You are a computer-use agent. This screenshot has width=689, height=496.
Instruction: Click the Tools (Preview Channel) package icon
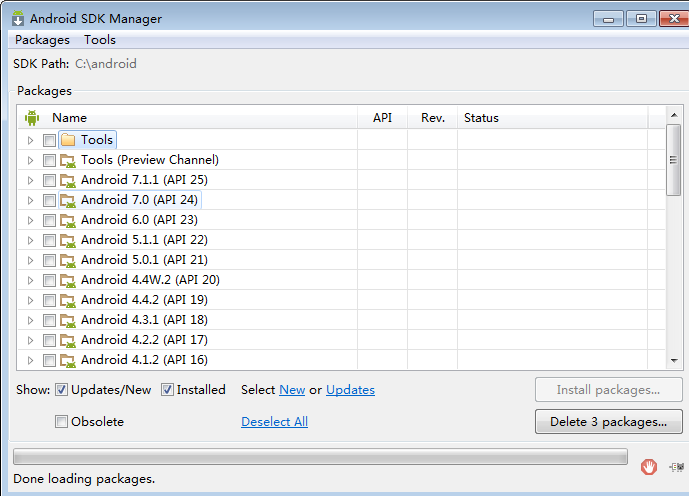pos(68,160)
